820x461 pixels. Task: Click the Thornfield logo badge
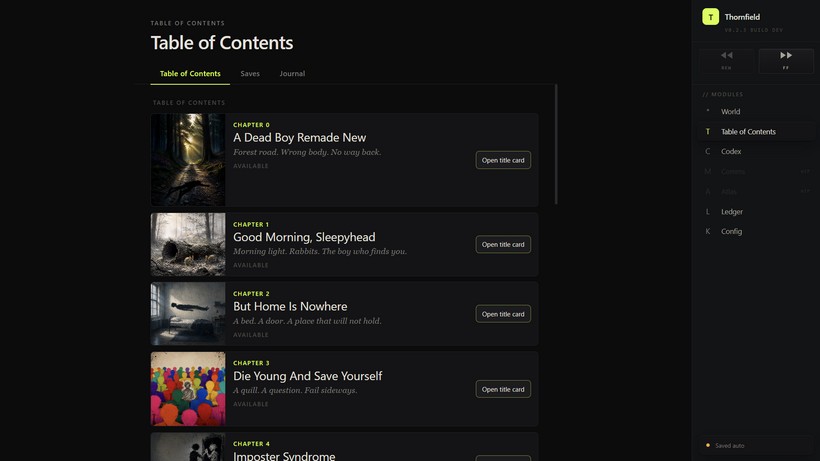710,17
